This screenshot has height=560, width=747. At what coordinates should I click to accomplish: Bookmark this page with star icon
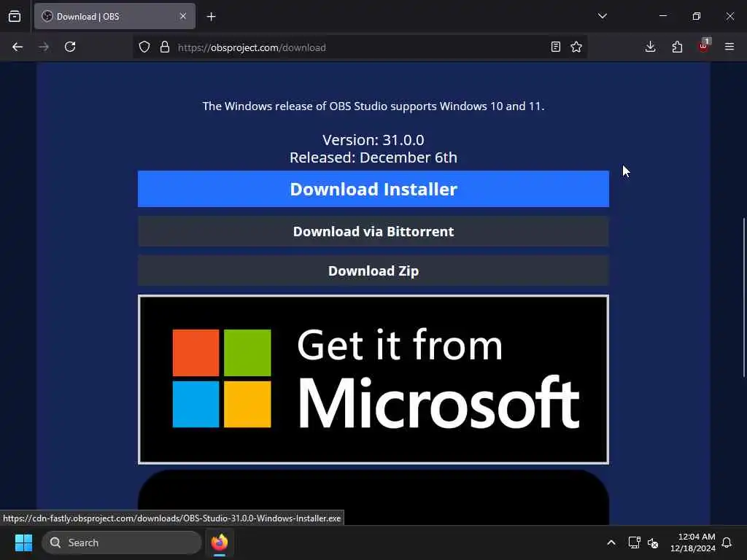pos(576,47)
